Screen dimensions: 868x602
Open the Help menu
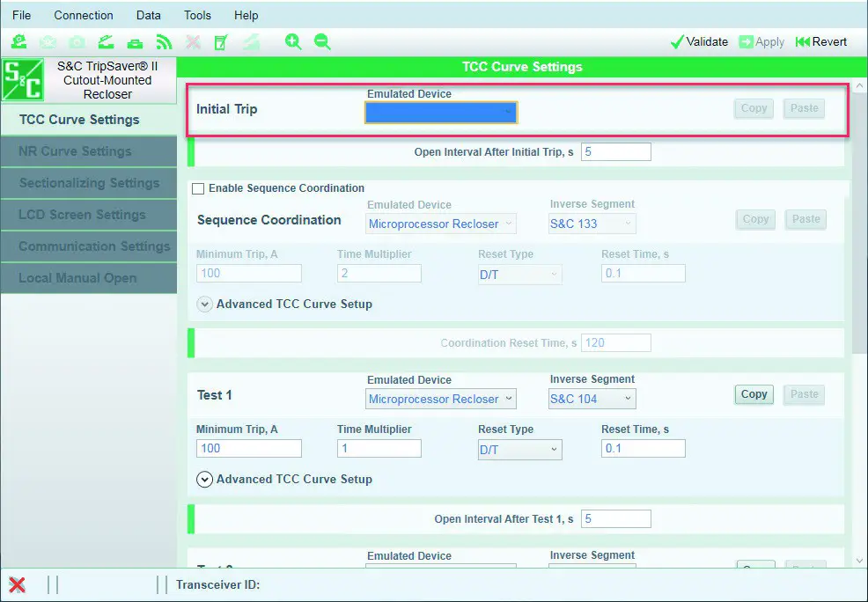[x=246, y=15]
